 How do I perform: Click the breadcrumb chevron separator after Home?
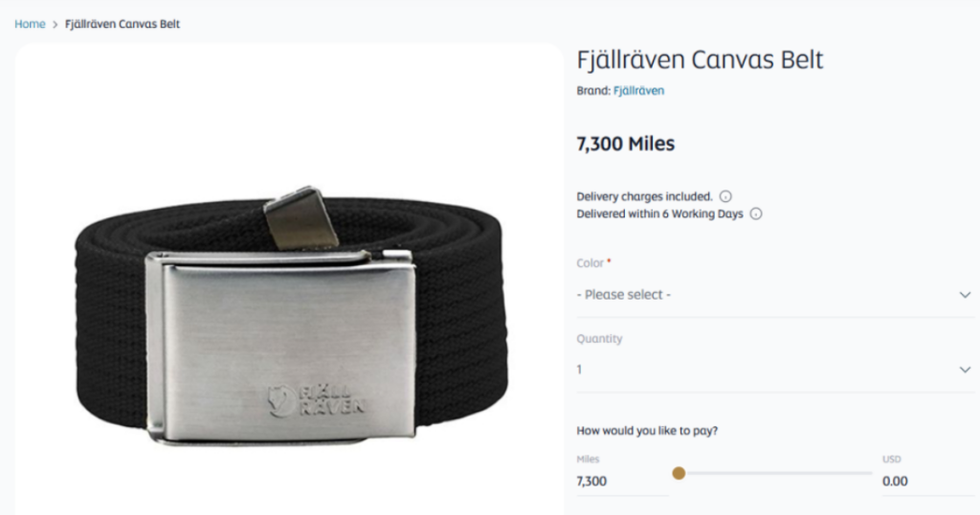tap(56, 24)
